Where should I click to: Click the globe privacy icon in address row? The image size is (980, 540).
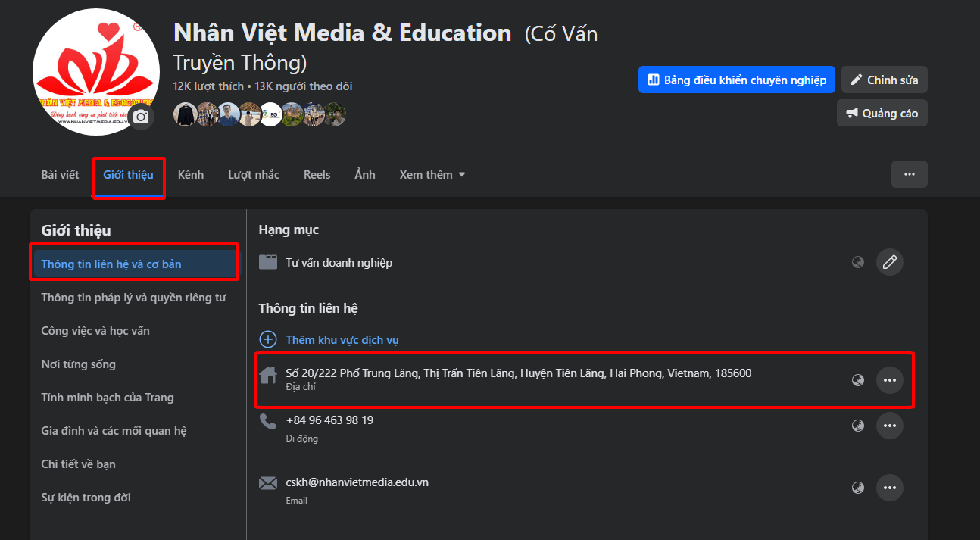[858, 380]
